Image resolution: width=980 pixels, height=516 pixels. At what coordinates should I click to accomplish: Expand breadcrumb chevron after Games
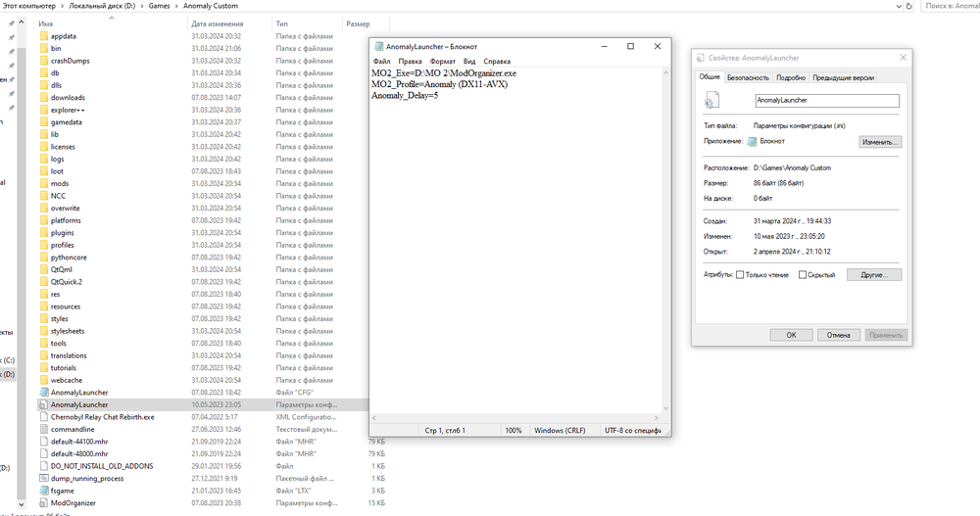tap(176, 6)
